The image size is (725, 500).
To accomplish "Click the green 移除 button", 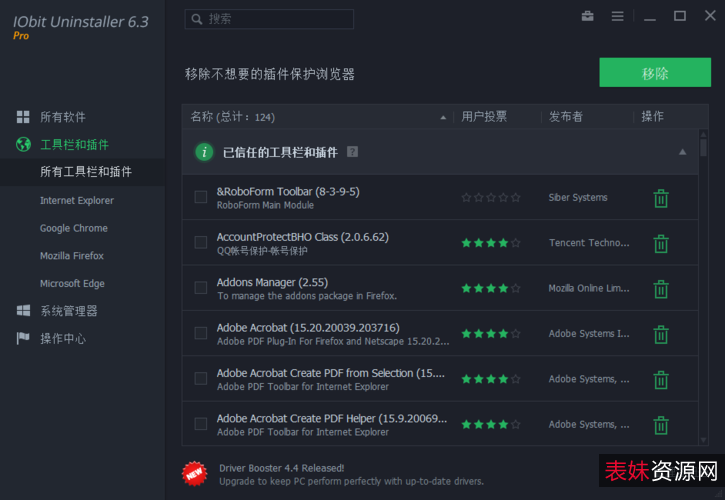I will [x=655, y=73].
